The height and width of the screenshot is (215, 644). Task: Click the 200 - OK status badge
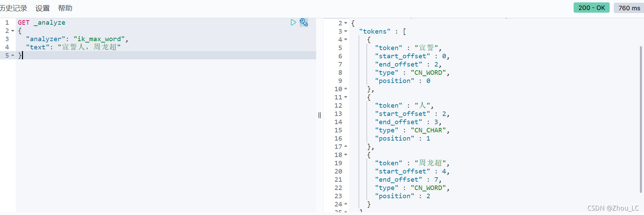pyautogui.click(x=591, y=8)
